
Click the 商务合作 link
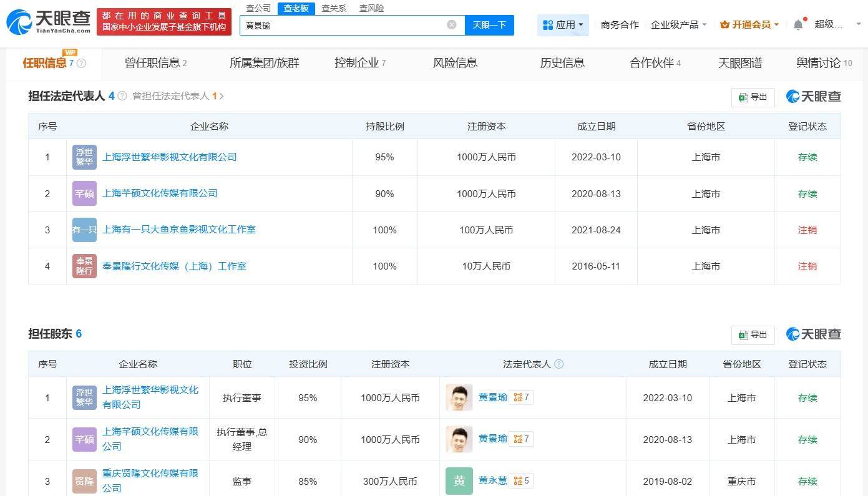[x=620, y=25]
